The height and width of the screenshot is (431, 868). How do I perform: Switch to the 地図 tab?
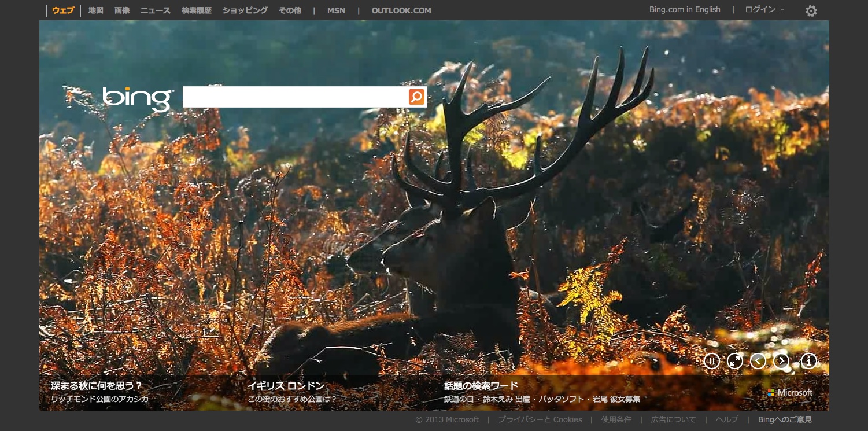(95, 10)
